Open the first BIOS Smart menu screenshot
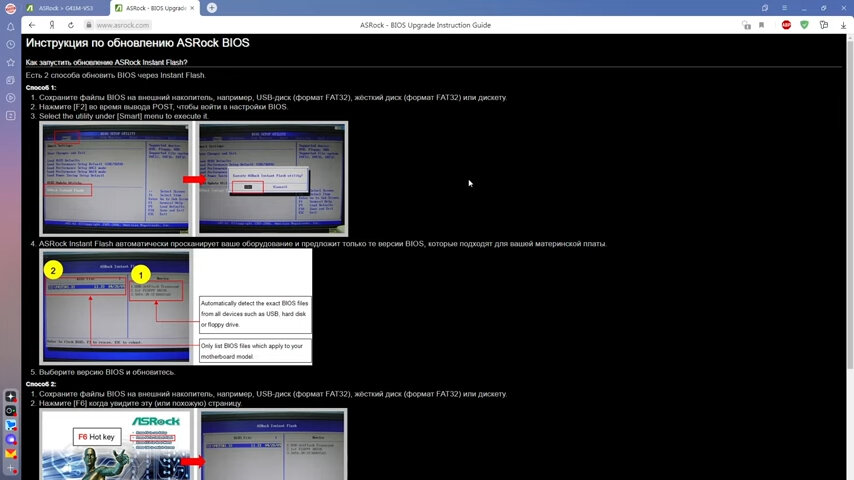The height and width of the screenshot is (480, 854). point(115,178)
